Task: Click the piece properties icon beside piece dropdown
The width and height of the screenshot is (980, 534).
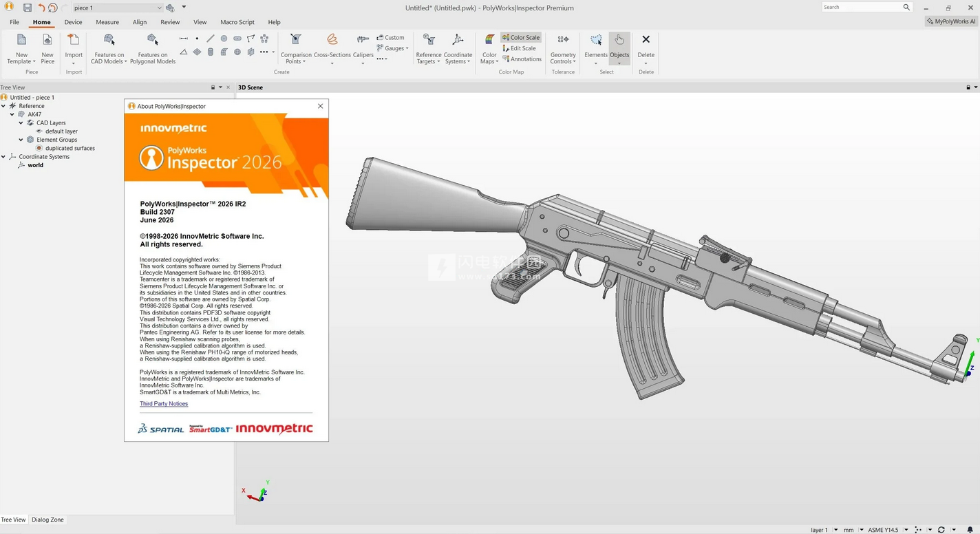Action: click(171, 8)
